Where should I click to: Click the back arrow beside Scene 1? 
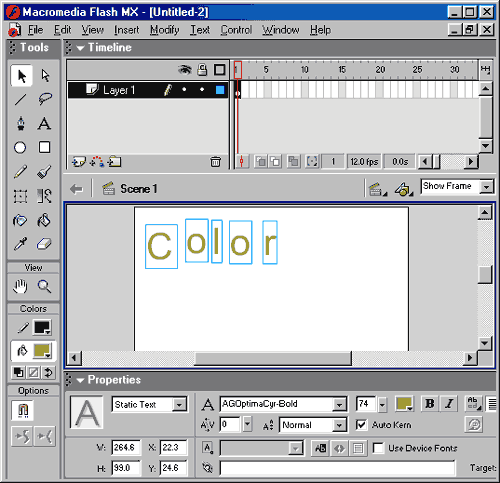[77, 189]
